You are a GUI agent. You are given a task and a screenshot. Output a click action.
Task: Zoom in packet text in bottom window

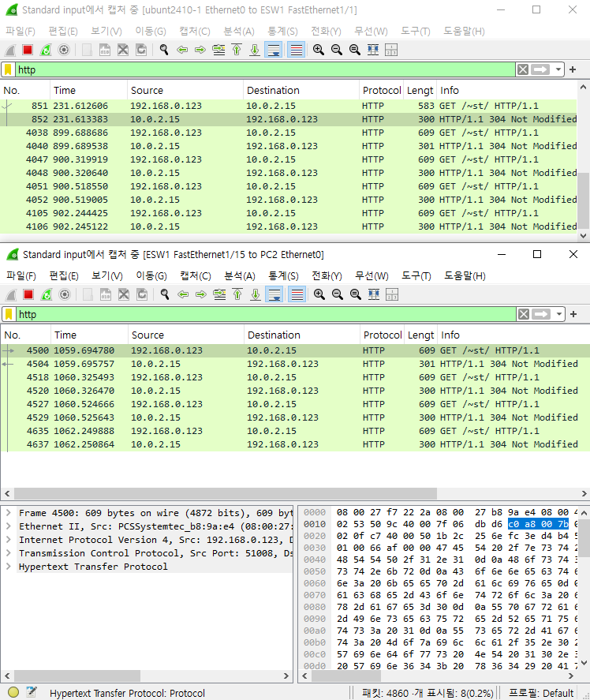click(319, 294)
